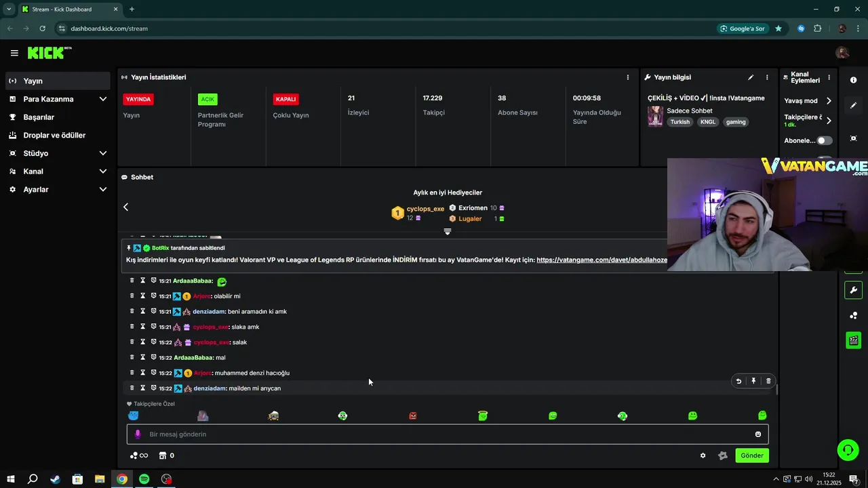Screen dimensions: 868x488
Task: Open Yayın bilgisi three-dot menu
Action: [x=767, y=77]
